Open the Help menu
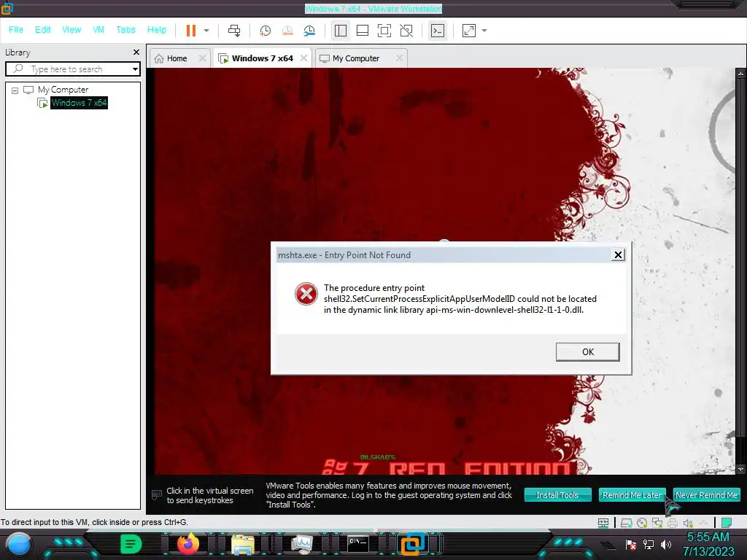The image size is (747, 560). click(157, 29)
